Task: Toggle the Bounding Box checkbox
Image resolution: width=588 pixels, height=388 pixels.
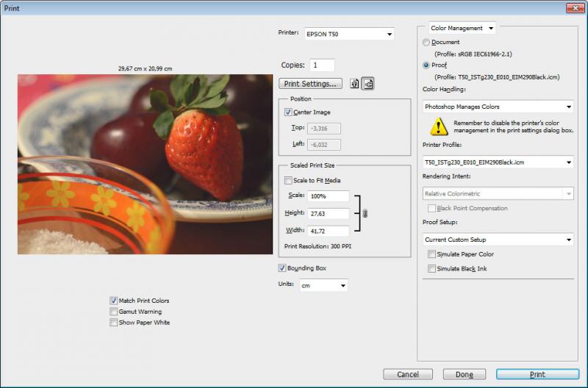Action: [x=282, y=268]
